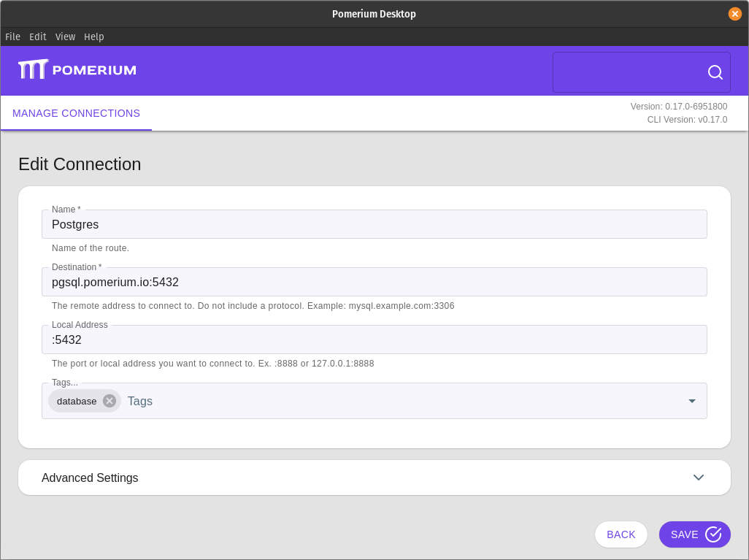Viewport: 749px width, 560px height.
Task: Remove the database tag via its x icon
Action: tap(109, 401)
